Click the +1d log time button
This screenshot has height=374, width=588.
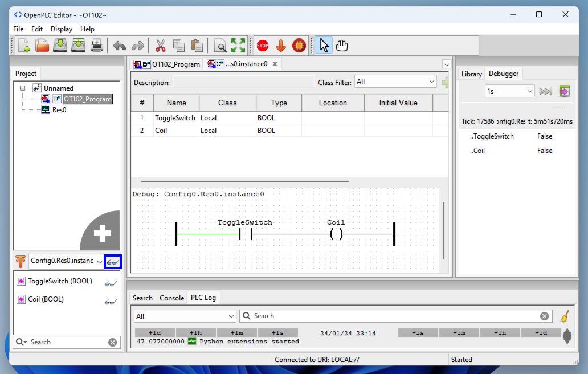155,333
